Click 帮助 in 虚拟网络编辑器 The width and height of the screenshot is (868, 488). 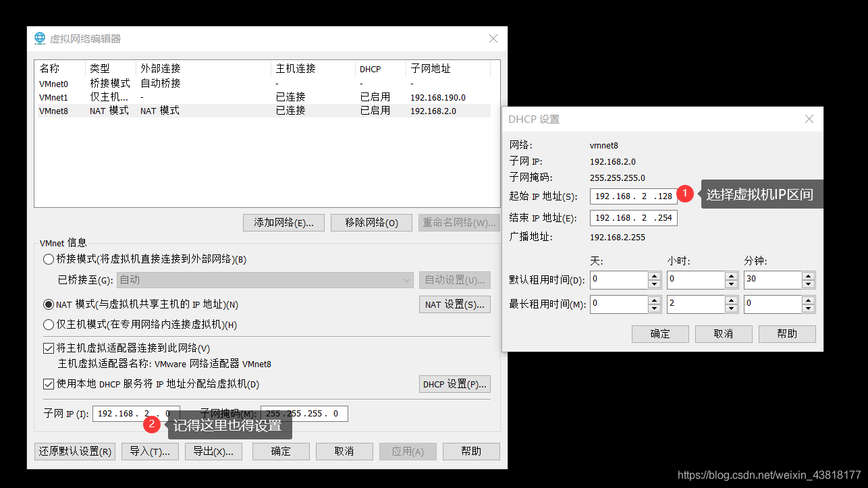click(471, 452)
